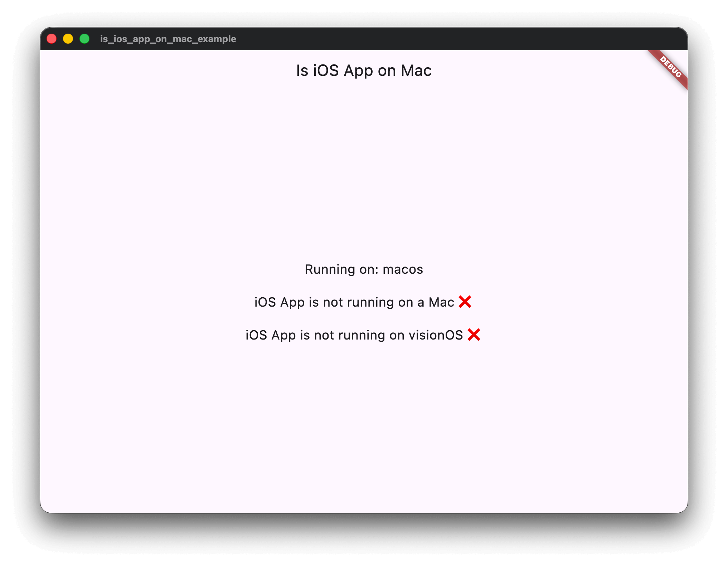
Task: Click the window title is_ios_app_on_mac_example
Action: [168, 39]
